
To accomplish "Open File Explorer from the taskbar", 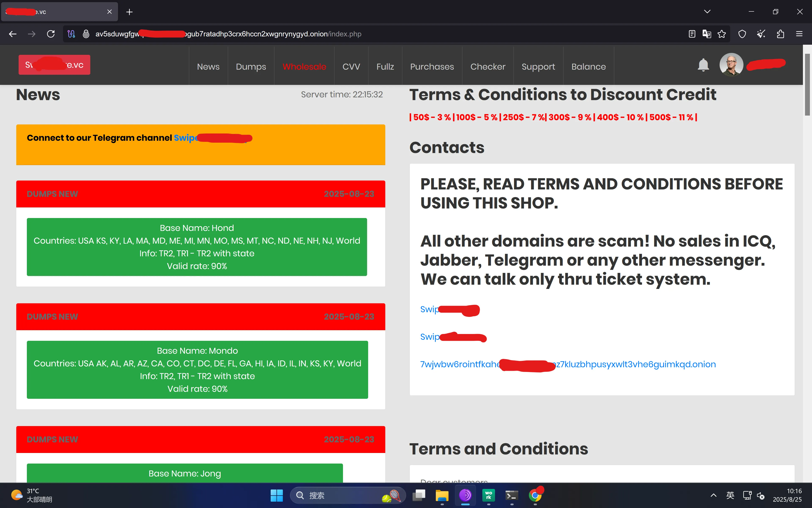I will click(x=442, y=495).
